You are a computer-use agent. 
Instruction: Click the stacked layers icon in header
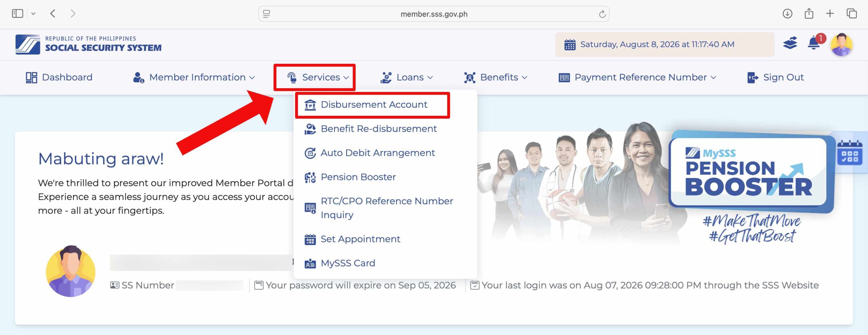pos(790,43)
